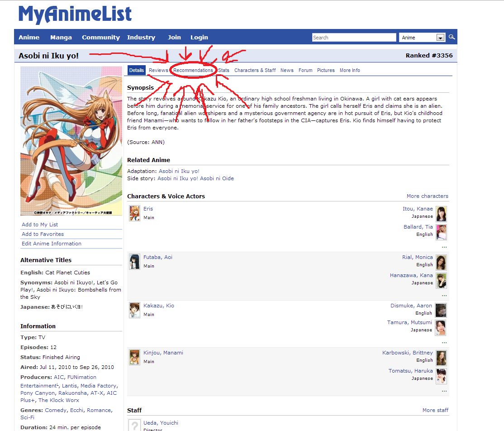
Task: Click the Futaba, Aoi character thumbnail
Action: coord(135,262)
